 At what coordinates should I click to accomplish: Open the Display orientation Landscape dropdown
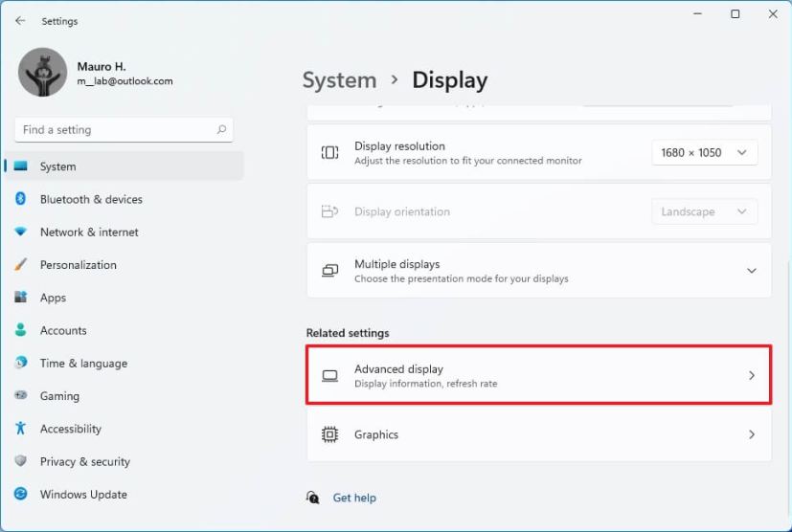coord(704,212)
